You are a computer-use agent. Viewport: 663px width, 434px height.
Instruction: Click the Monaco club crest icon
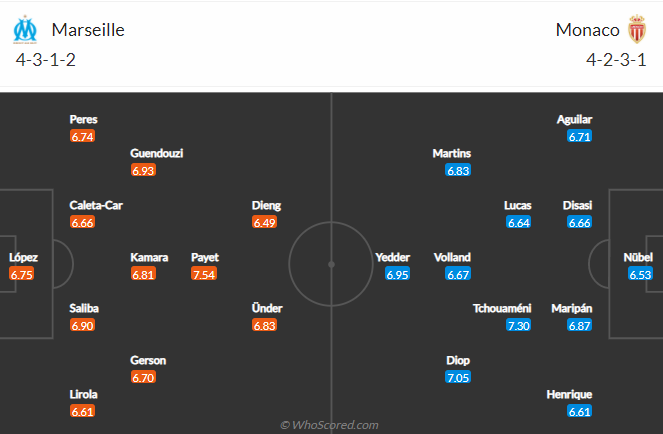637,29
